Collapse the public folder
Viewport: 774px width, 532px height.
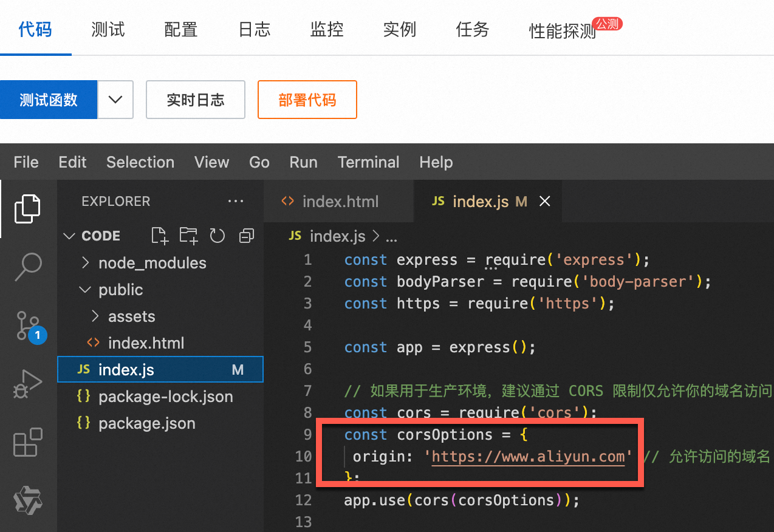[x=86, y=290]
